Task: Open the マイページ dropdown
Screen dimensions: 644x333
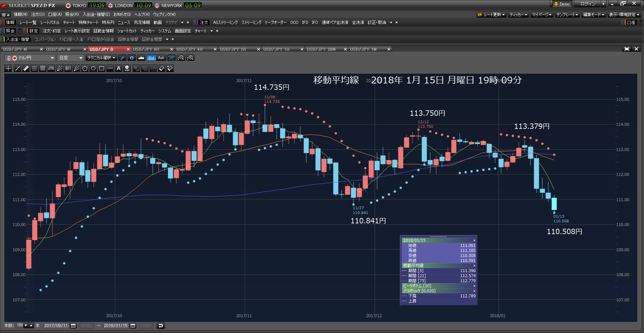Action: click(x=542, y=15)
